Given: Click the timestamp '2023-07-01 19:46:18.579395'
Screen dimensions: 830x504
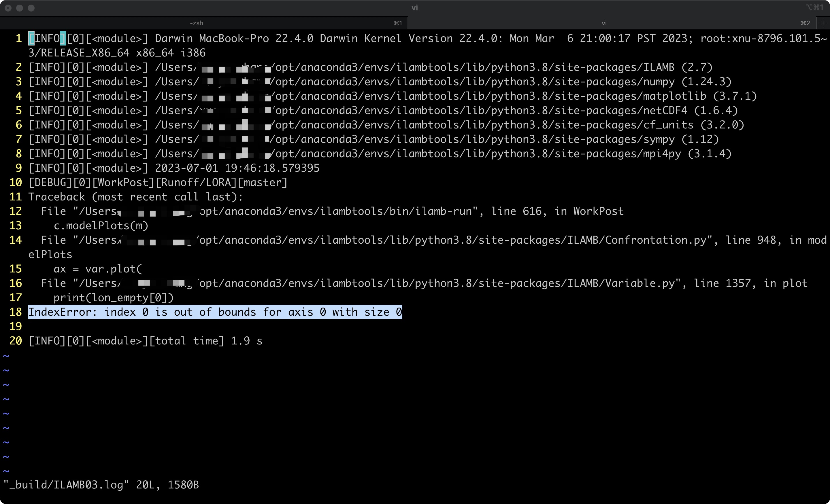Looking at the screenshot, I should (x=237, y=168).
